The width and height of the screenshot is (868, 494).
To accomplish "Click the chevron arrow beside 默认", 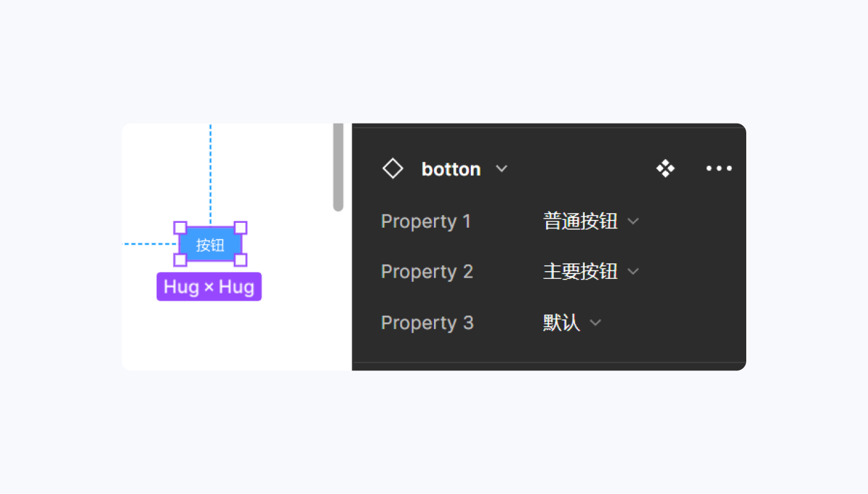I will pyautogui.click(x=596, y=323).
